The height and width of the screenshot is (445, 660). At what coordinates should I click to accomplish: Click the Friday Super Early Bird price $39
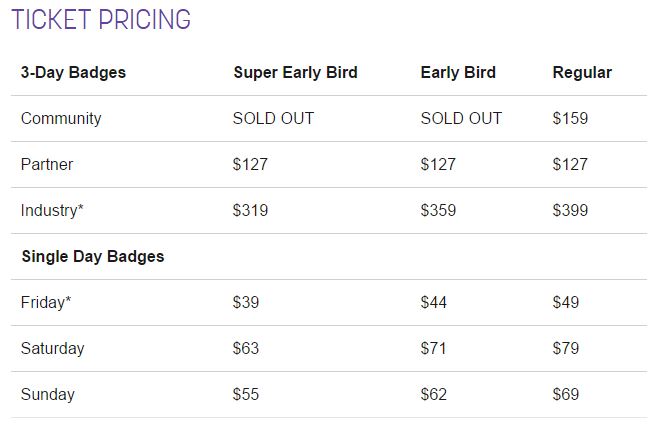[246, 302]
